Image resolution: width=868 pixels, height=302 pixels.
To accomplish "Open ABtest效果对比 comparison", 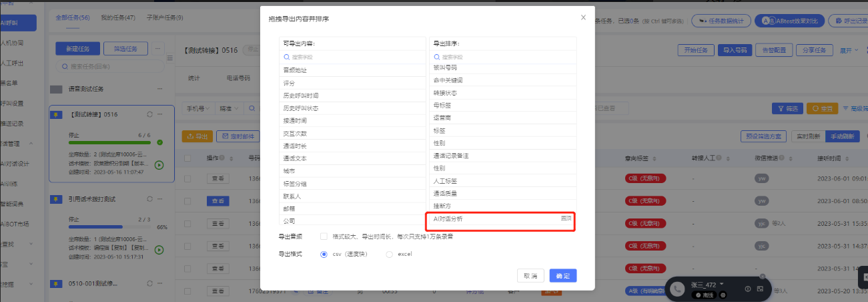I will (788, 21).
